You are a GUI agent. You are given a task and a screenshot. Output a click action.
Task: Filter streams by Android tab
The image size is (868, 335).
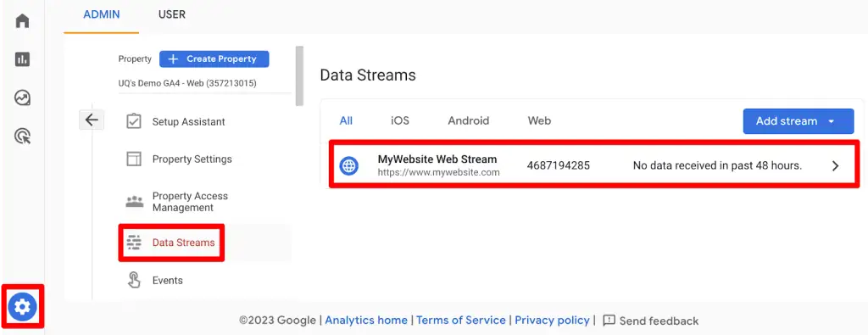tap(468, 120)
